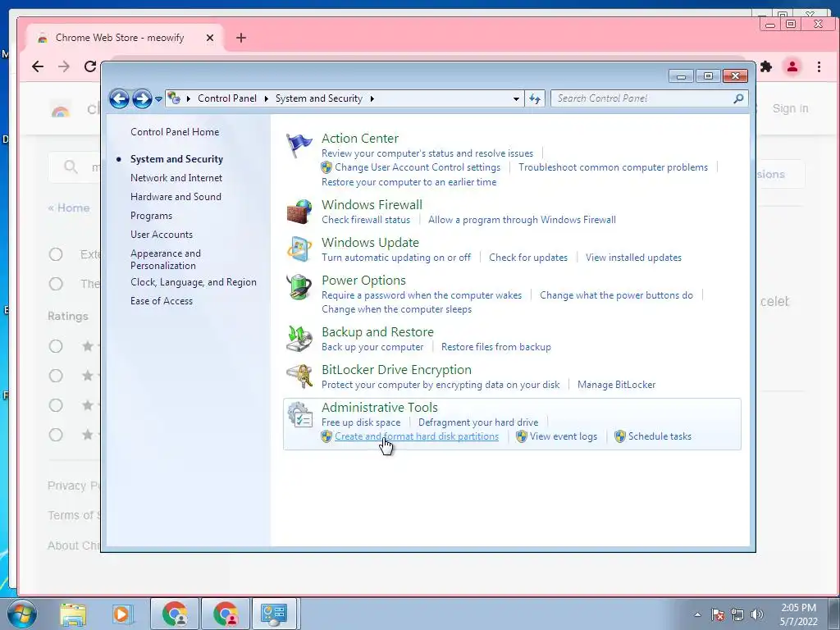This screenshot has width=840, height=630.
Task: Expand the arrow after System and Security
Action: point(372,98)
